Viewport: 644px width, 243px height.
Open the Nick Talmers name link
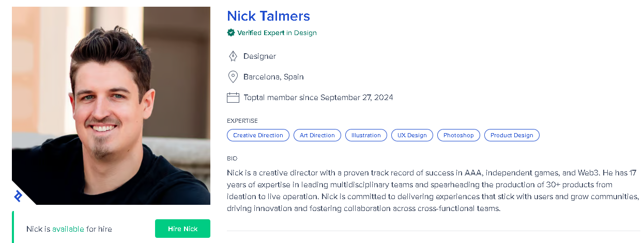point(268,16)
